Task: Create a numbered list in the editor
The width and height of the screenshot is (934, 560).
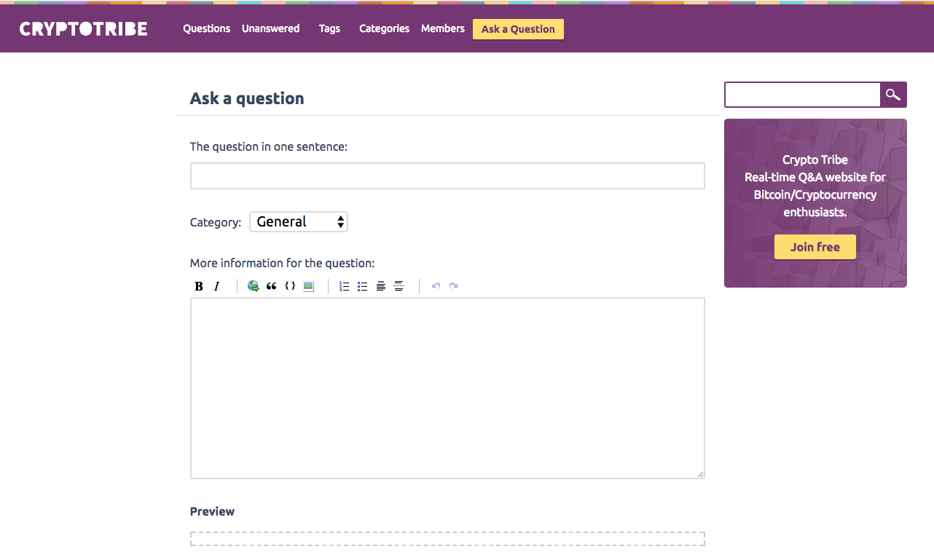Action: point(345,286)
